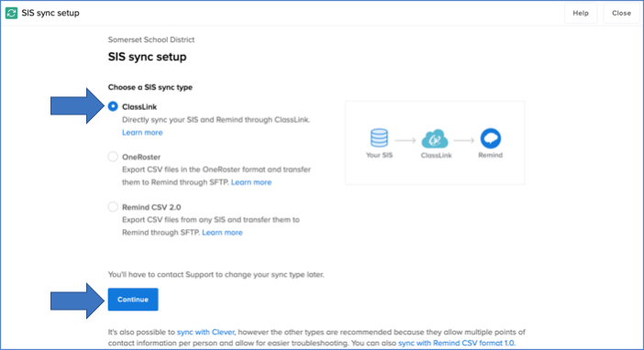Follow sync with Remind CSV format 1.0 link
Image resolution: width=644 pixels, height=350 pixels.
pos(456,343)
